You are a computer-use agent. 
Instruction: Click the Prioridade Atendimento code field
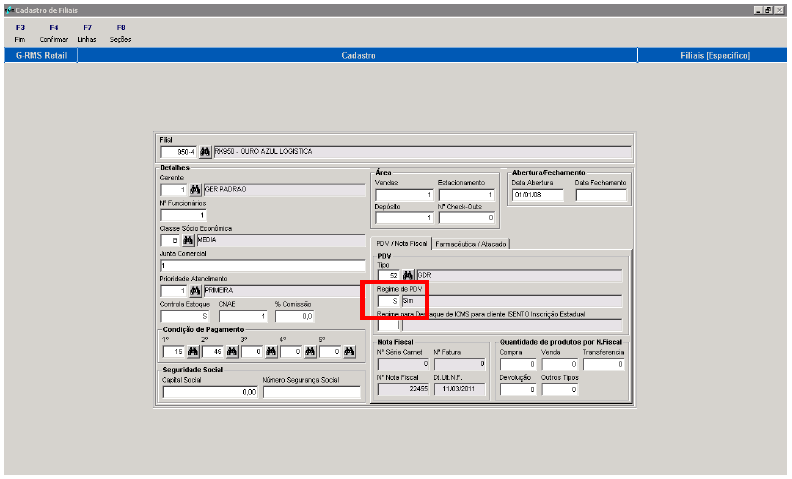tap(174, 291)
